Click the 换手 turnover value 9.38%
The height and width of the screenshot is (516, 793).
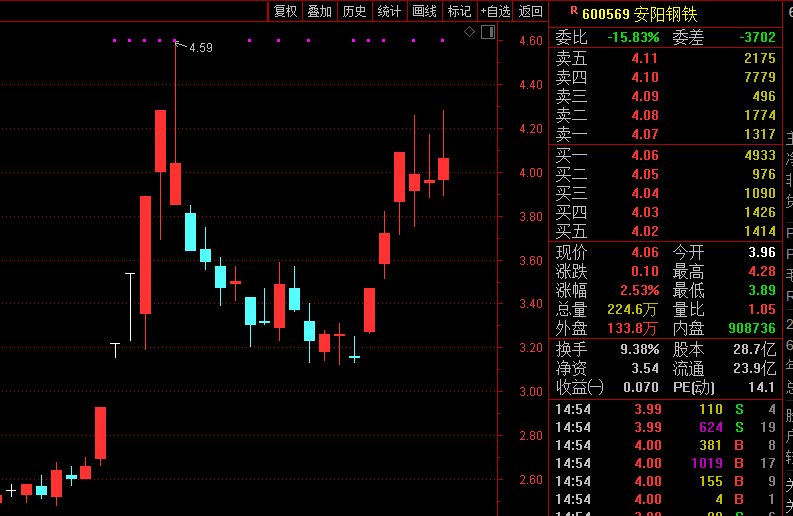(639, 349)
